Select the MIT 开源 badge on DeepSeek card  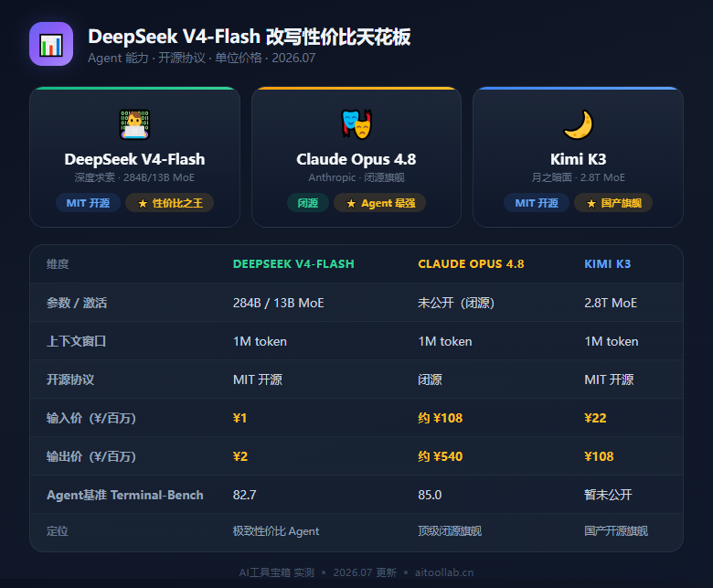tap(89, 203)
